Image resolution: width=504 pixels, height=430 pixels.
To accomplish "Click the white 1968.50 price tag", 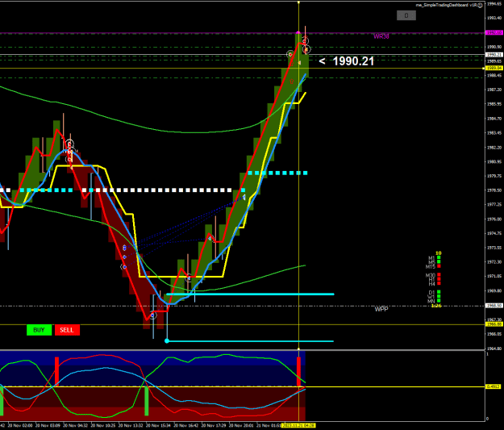I will 494,306.
